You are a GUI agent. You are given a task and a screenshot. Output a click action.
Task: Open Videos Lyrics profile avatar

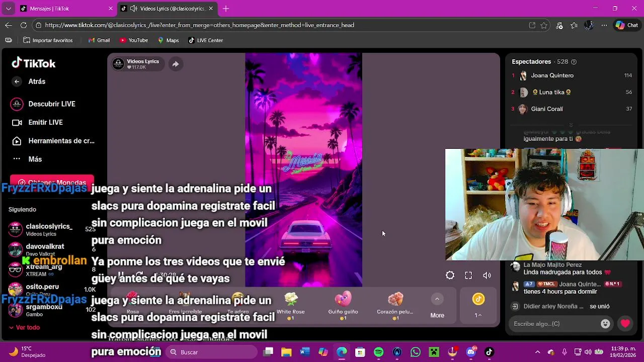click(x=118, y=64)
